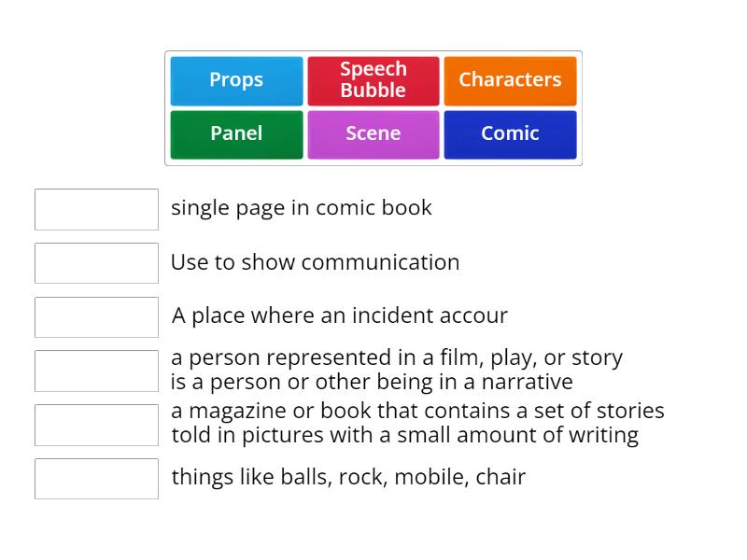Select the Props word tile
This screenshot has width=747, height=560.
tap(235, 80)
